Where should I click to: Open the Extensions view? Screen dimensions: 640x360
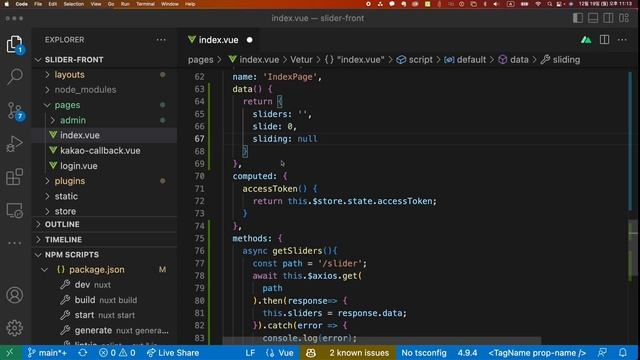15,177
